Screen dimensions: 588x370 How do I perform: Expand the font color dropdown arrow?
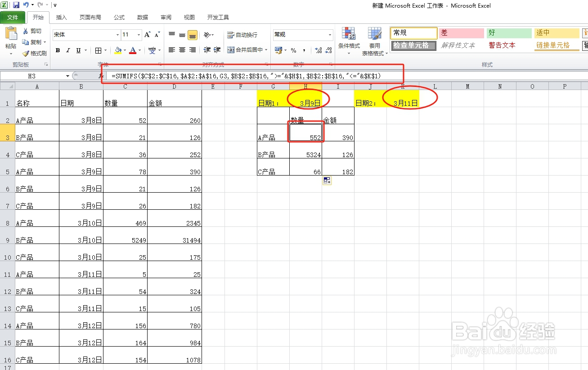(x=139, y=50)
